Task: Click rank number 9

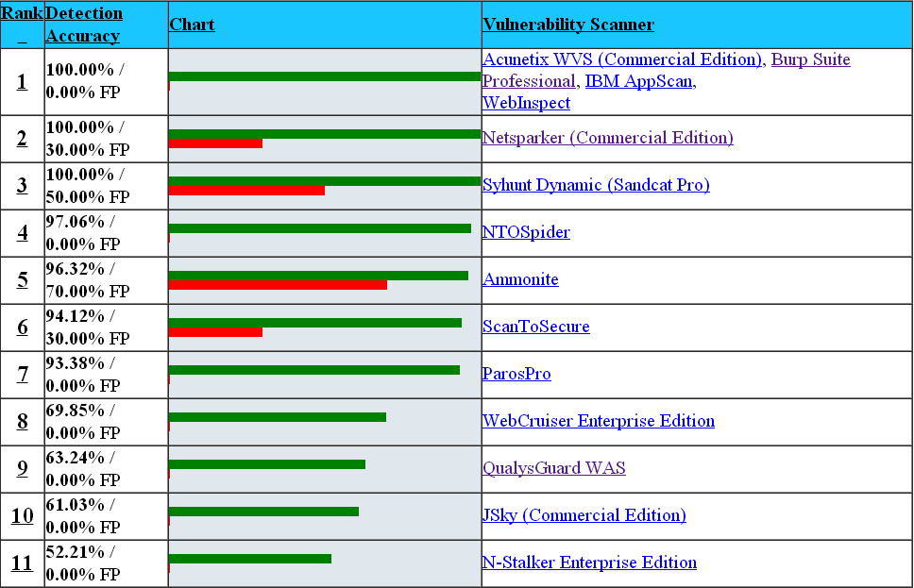Action: (x=22, y=469)
